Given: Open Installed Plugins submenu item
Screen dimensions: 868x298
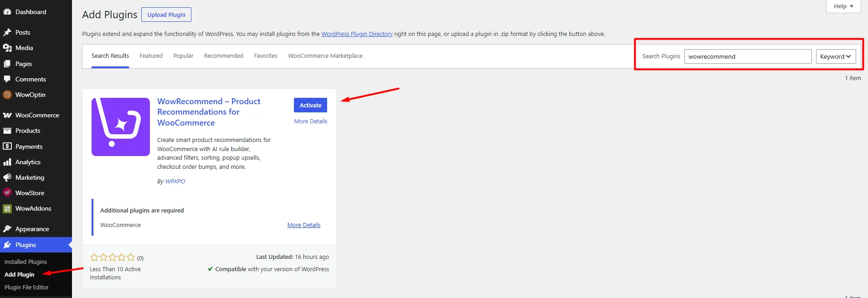Looking at the screenshot, I should 26,262.
